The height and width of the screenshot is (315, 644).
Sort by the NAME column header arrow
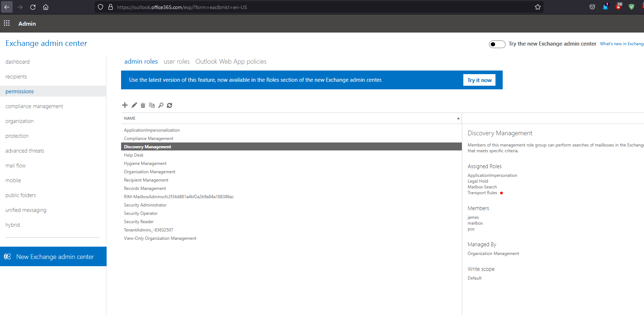tap(458, 118)
